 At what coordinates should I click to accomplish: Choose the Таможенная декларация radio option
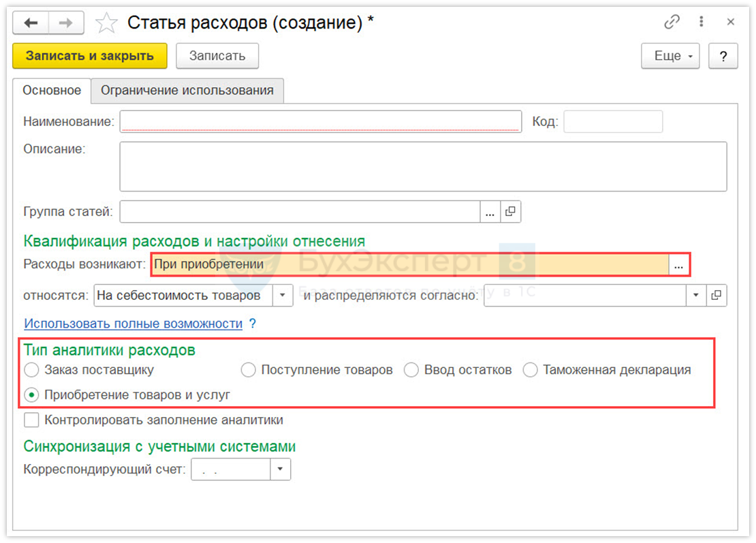point(530,370)
